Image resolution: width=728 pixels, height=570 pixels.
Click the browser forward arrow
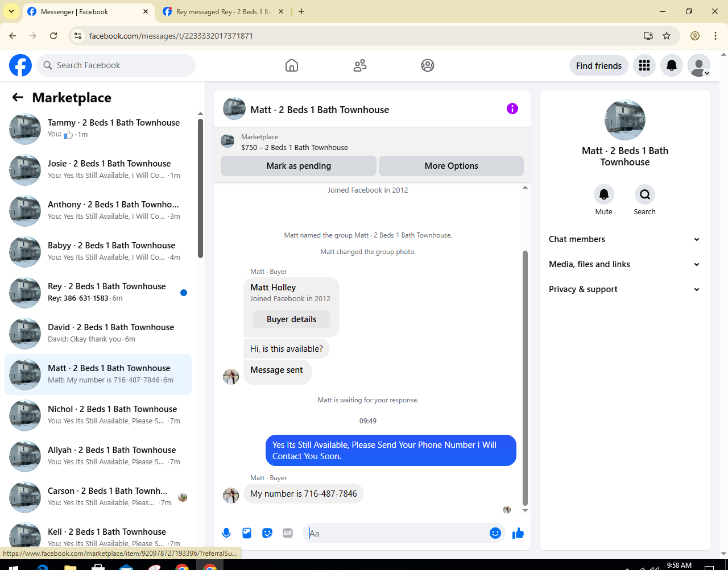(x=33, y=36)
